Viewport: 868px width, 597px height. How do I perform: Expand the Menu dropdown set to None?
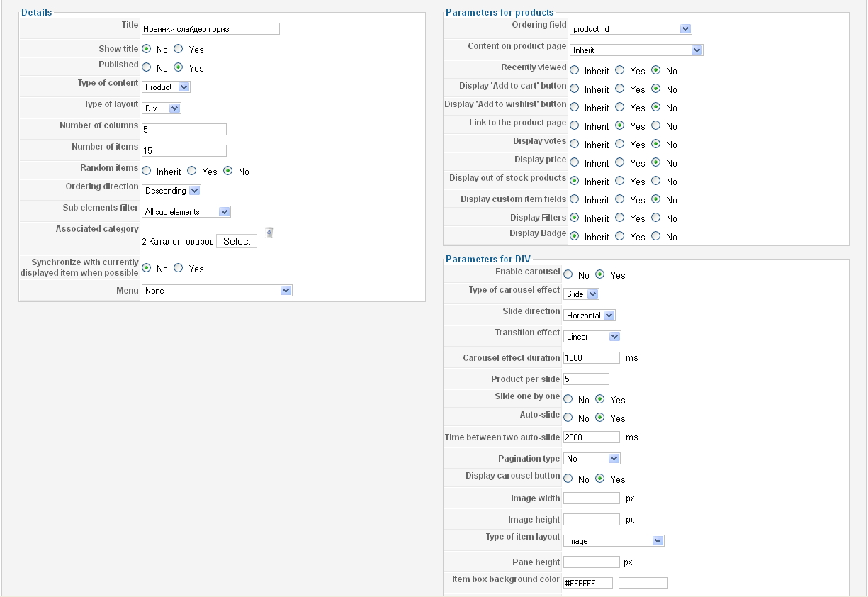(x=217, y=291)
